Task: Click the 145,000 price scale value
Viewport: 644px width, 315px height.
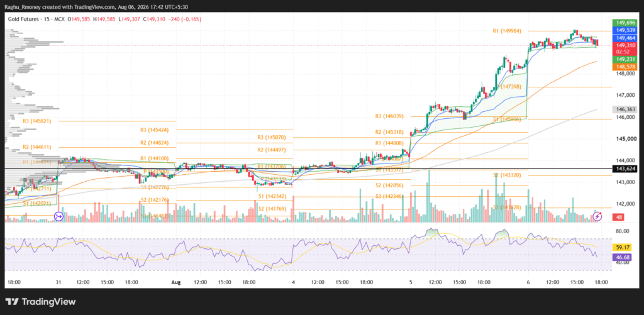Action: [x=626, y=139]
